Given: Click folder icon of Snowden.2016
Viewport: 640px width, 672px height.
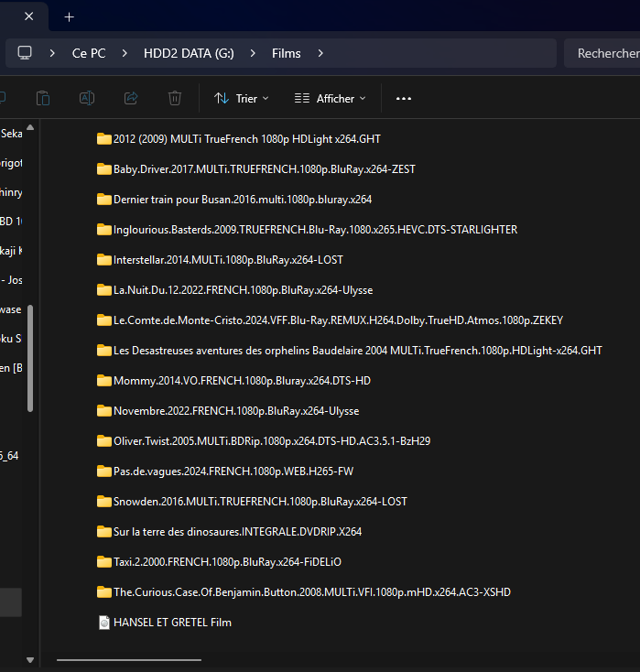Looking at the screenshot, I should [103, 502].
